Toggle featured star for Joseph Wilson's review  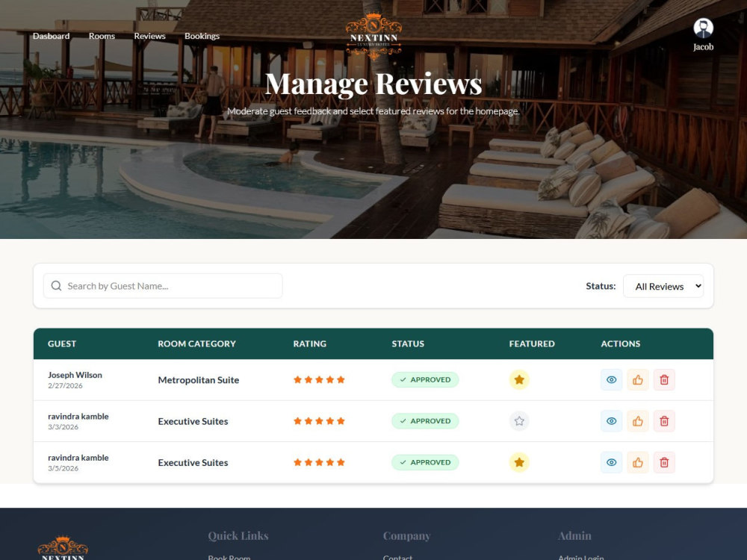click(519, 380)
